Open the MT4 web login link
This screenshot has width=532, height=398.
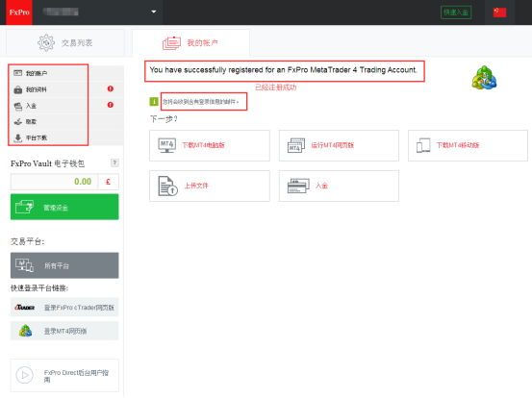click(x=64, y=331)
